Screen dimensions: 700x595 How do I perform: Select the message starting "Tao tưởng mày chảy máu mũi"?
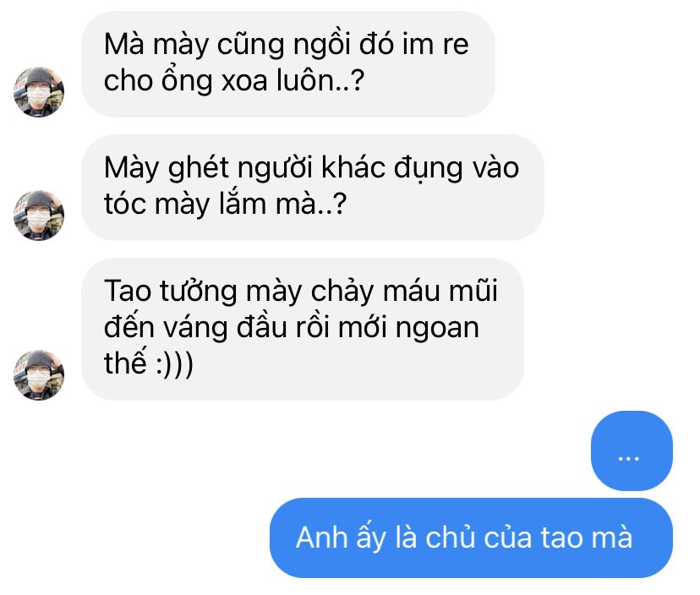point(303,329)
